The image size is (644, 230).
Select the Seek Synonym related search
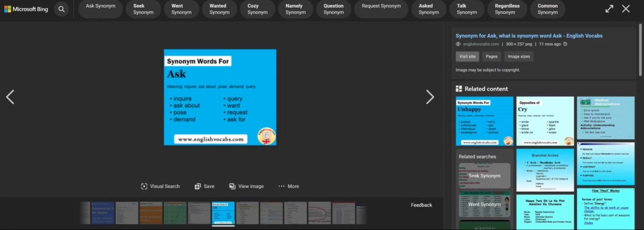(x=484, y=176)
